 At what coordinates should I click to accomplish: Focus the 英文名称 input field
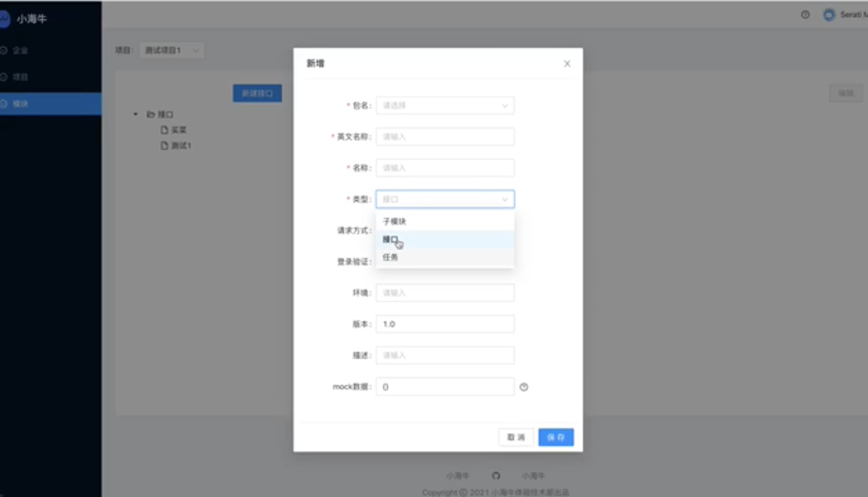coord(445,136)
